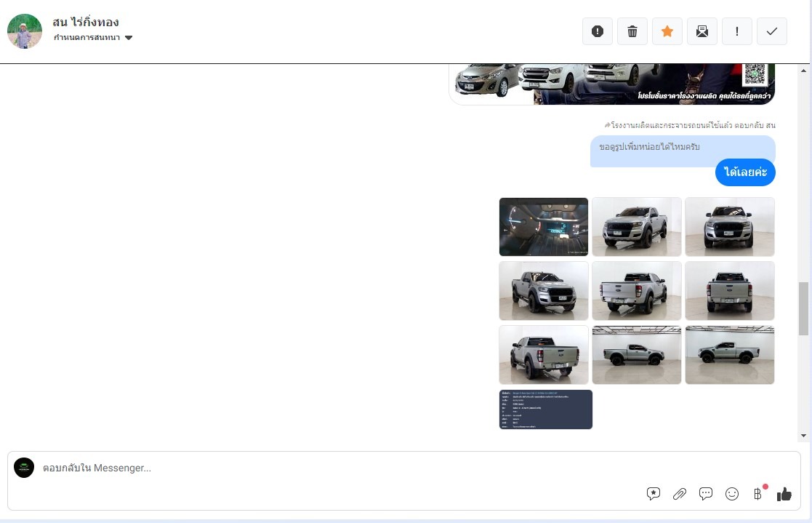Viewport: 812px width, 523px height.
Task: Click the ได้เลยค่ะ reply bubble
Action: pyautogui.click(x=745, y=172)
